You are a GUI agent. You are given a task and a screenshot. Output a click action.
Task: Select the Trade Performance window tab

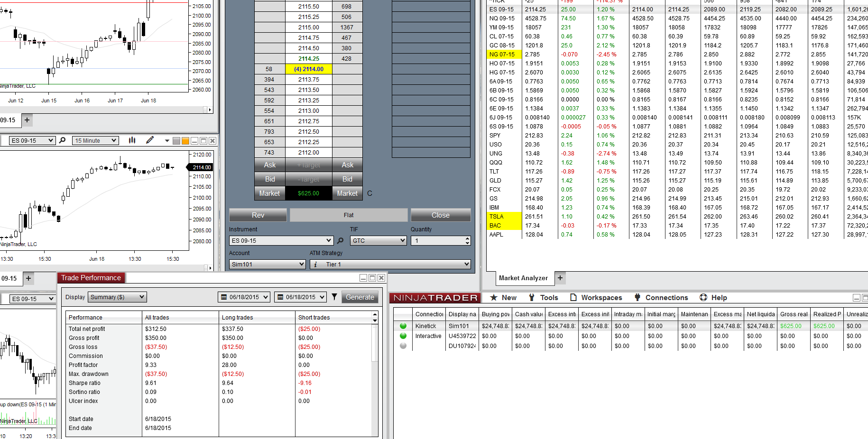(x=91, y=278)
